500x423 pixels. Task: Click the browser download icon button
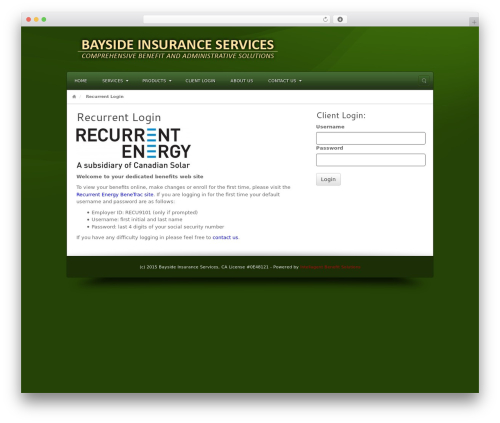(x=340, y=19)
